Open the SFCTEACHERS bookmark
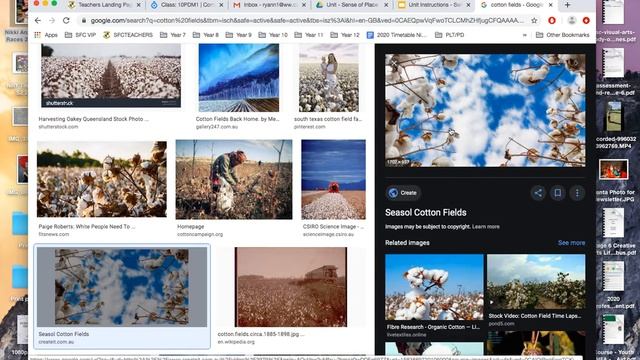 (128, 35)
